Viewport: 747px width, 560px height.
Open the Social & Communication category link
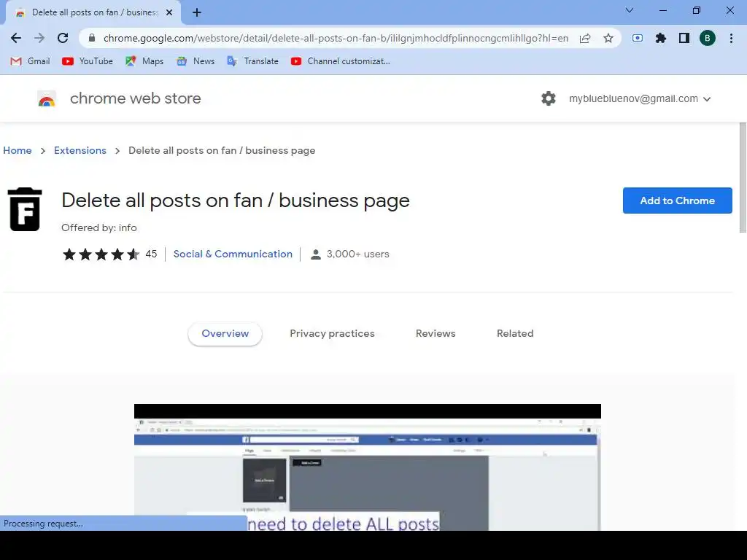tap(233, 254)
